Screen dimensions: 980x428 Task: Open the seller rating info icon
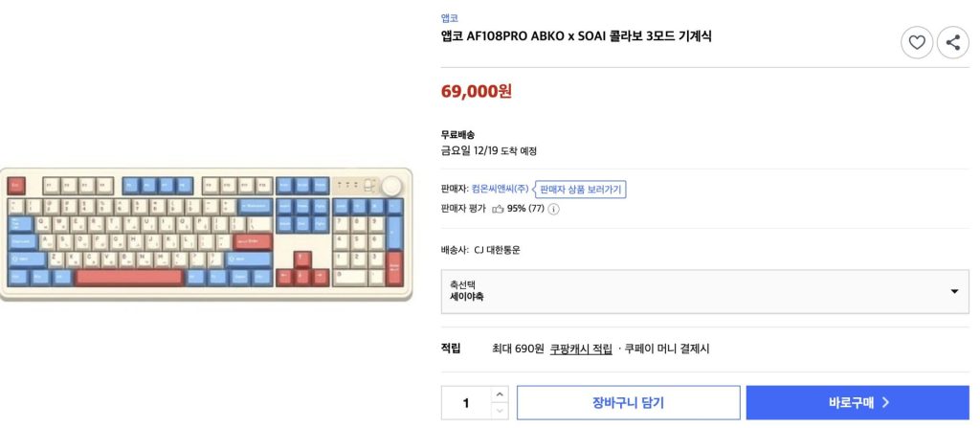pyautogui.click(x=553, y=209)
